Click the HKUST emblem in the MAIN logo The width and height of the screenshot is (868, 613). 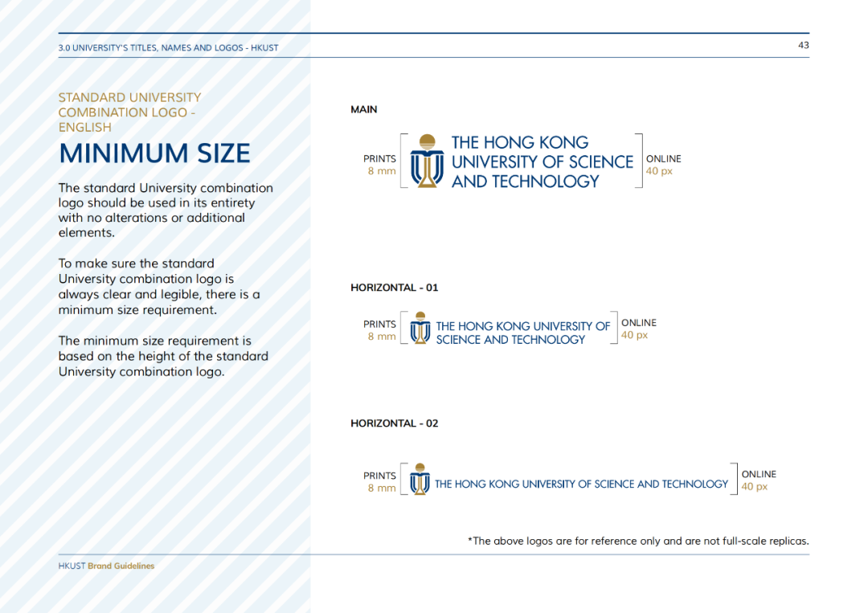pyautogui.click(x=427, y=161)
